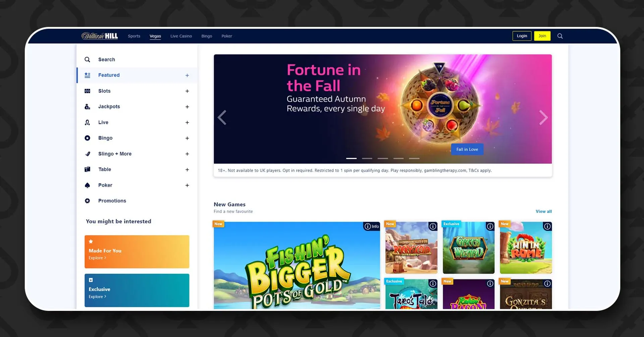Expand the Slingo + More category plus
644x337 pixels.
[x=187, y=154]
